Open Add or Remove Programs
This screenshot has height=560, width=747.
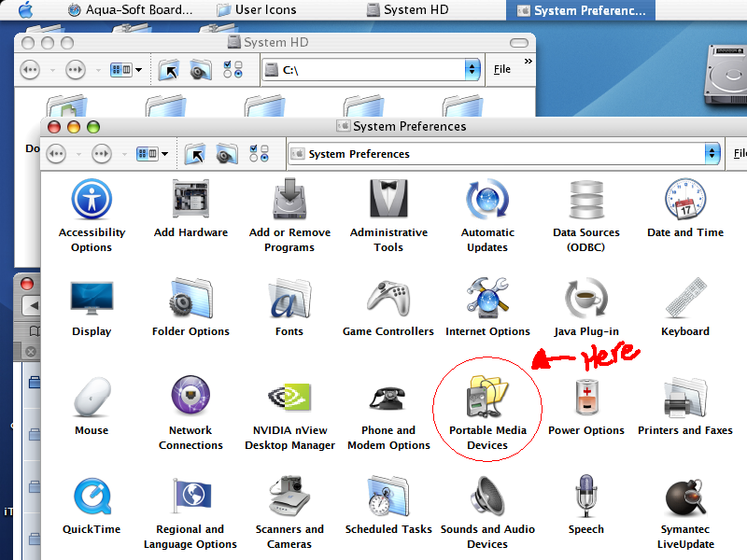[289, 216]
